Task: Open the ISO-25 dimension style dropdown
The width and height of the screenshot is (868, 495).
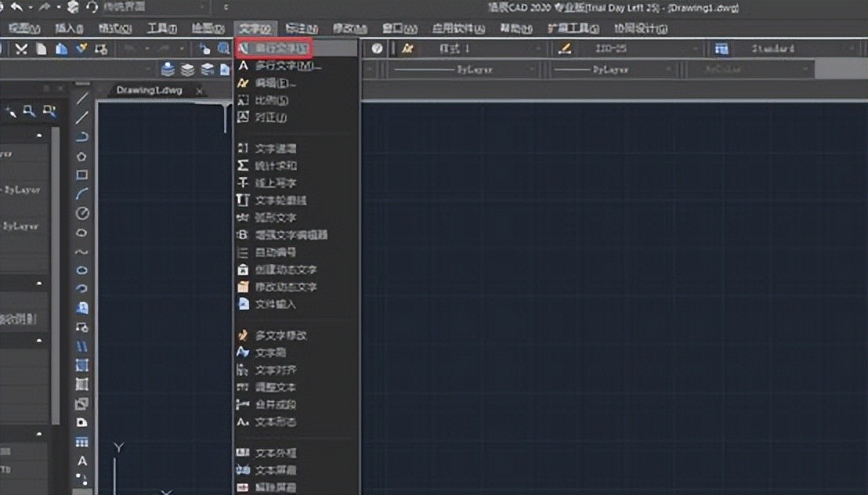Action: (x=642, y=49)
